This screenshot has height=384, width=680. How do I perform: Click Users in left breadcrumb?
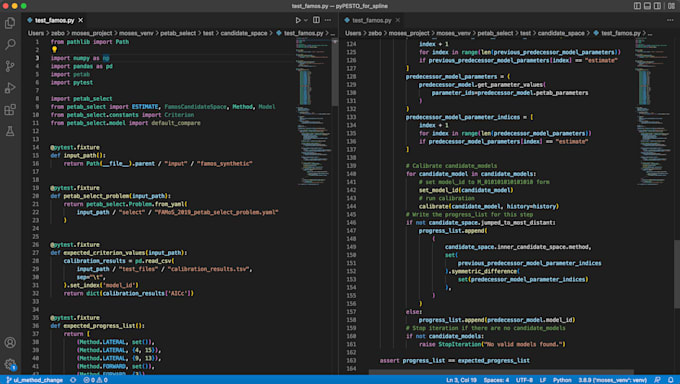36,33
